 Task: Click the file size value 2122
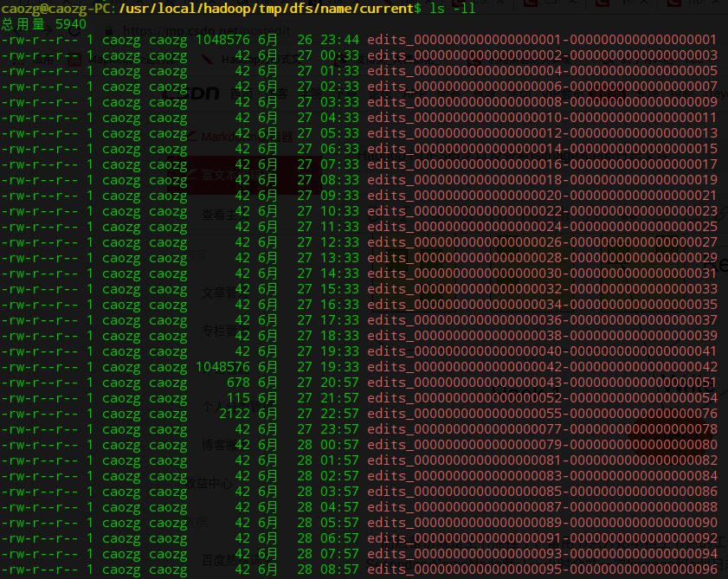(235, 414)
